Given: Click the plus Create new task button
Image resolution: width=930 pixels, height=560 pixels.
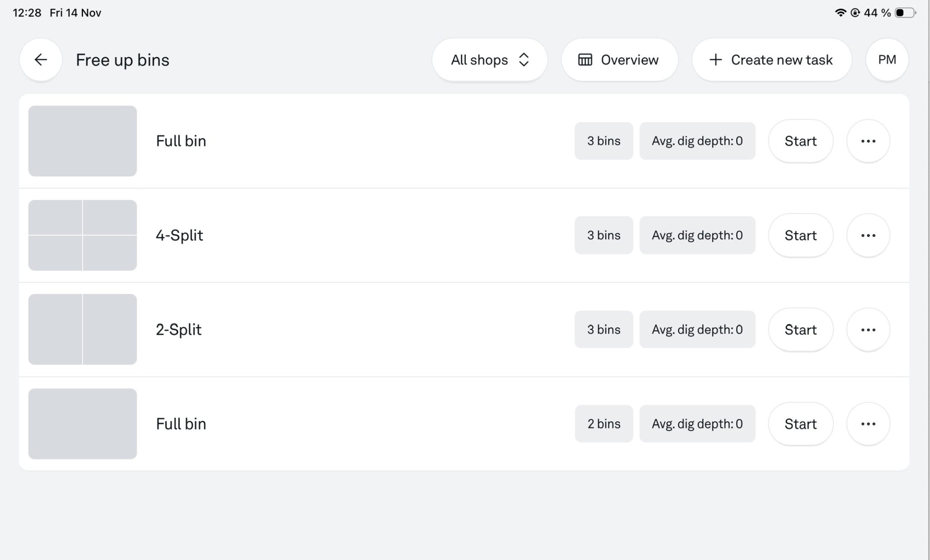Looking at the screenshot, I should pos(771,60).
